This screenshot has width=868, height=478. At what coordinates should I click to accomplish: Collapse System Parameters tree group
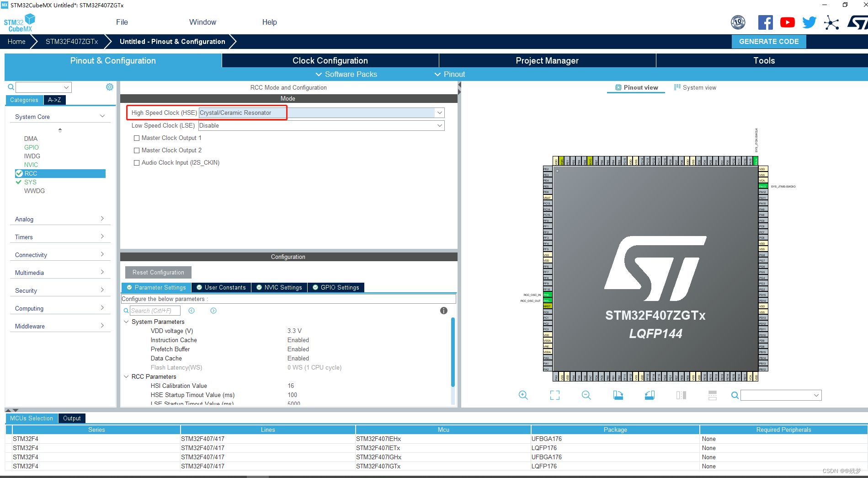[126, 322]
